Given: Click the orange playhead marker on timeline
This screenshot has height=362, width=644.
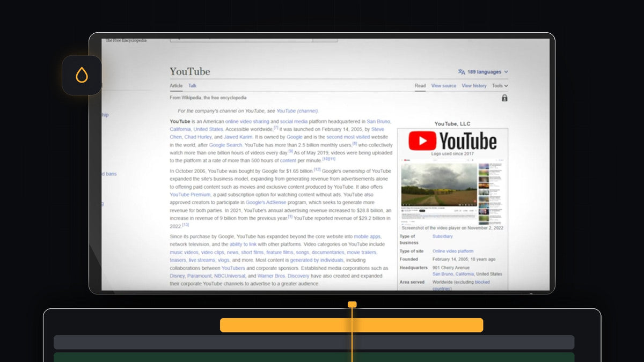Looking at the screenshot, I should click(x=352, y=305).
